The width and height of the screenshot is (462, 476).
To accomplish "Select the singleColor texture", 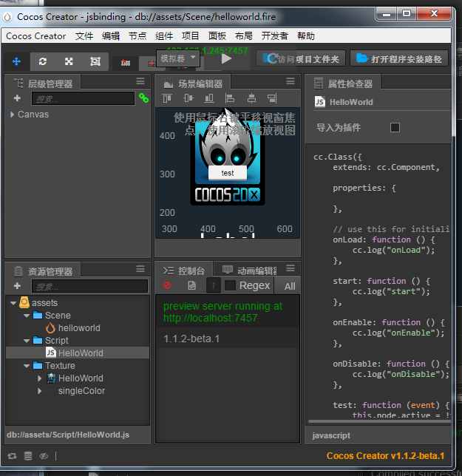I will (x=81, y=391).
